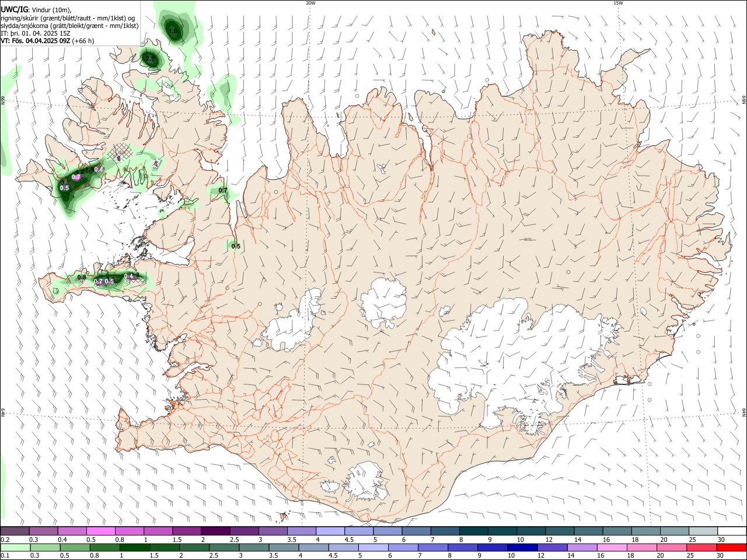
Task: Pick the pale grey 25–30 snow scale swatch
Action: point(703,531)
